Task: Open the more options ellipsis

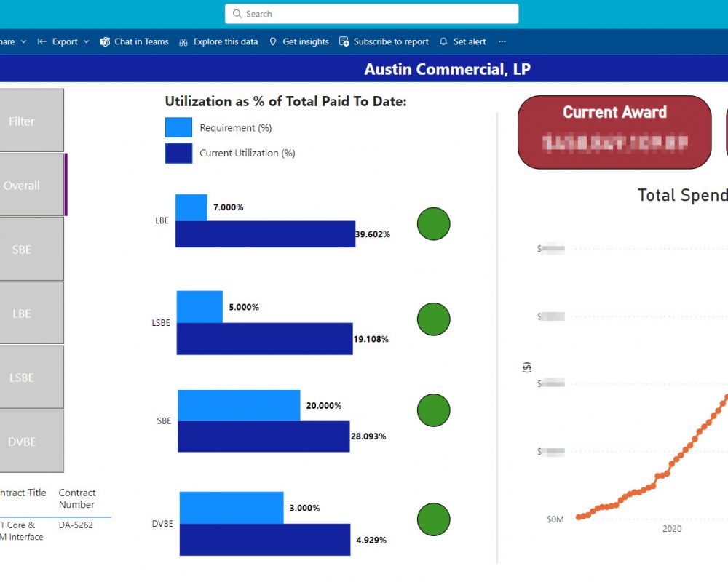Action: (502, 41)
